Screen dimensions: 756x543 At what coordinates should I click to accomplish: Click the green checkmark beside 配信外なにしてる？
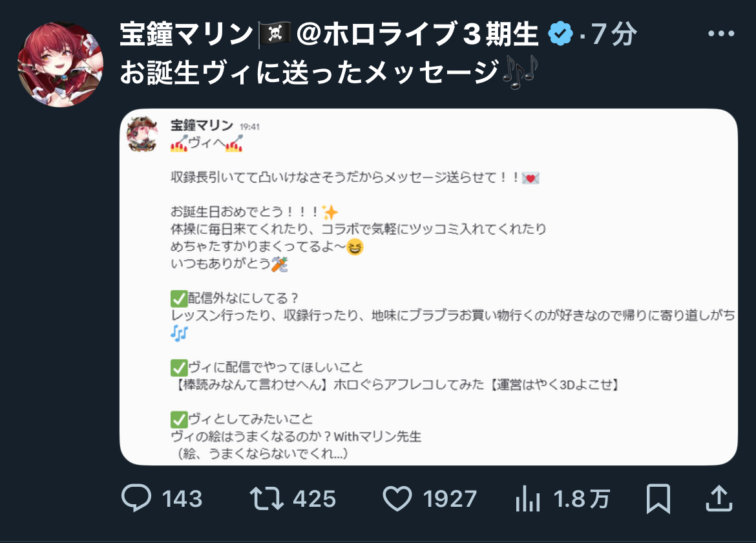tap(179, 299)
